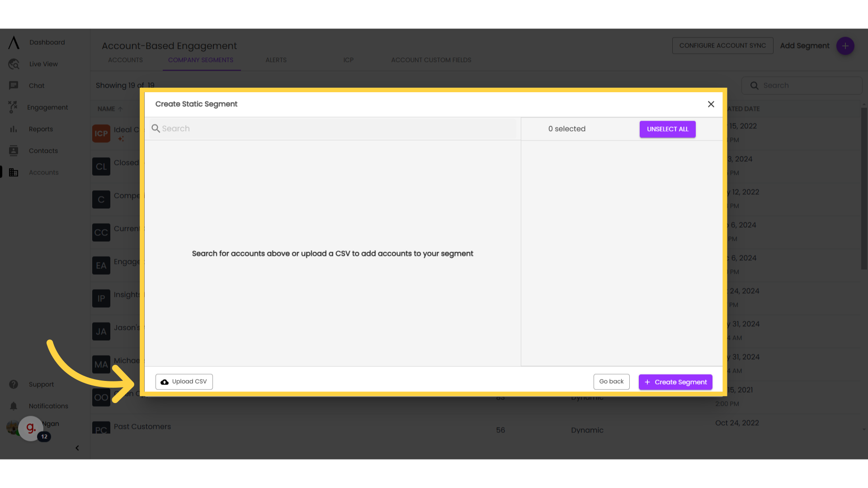868x488 pixels.
Task: Click the Go back button
Action: coord(611,381)
